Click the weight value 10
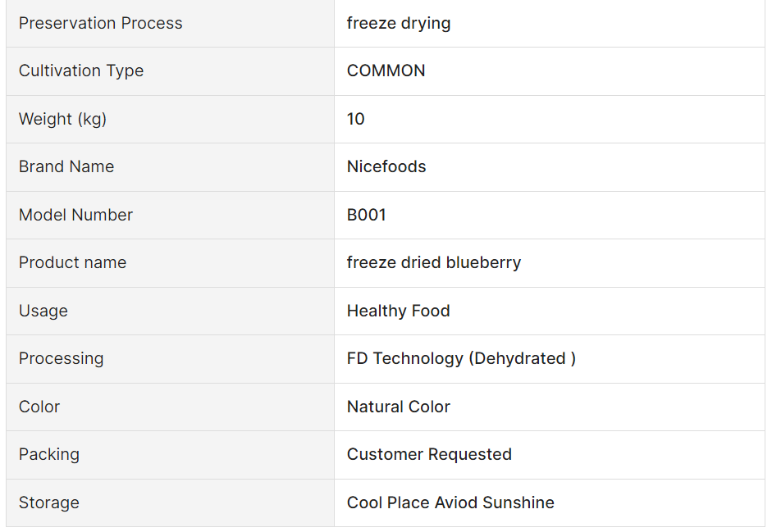The height and width of the screenshot is (532, 772). point(356,119)
